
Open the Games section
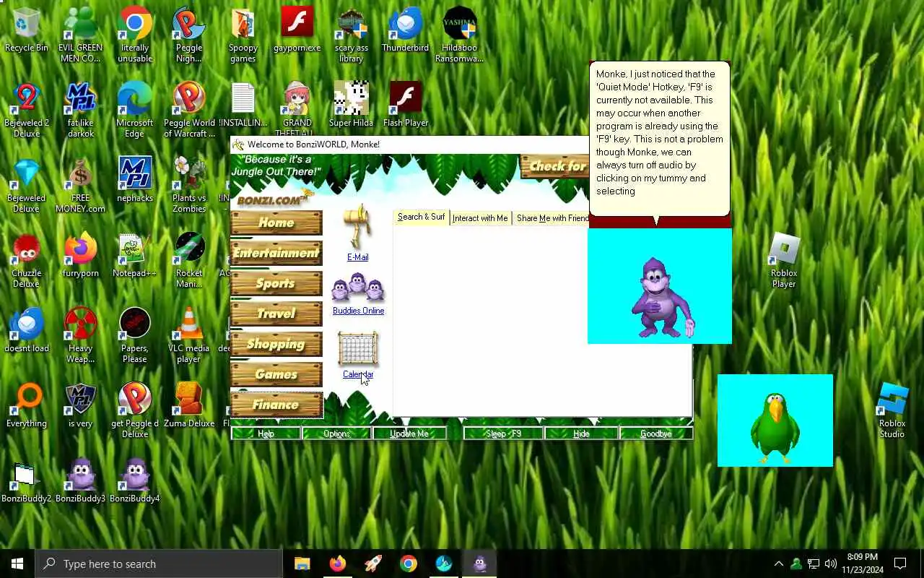pos(276,374)
